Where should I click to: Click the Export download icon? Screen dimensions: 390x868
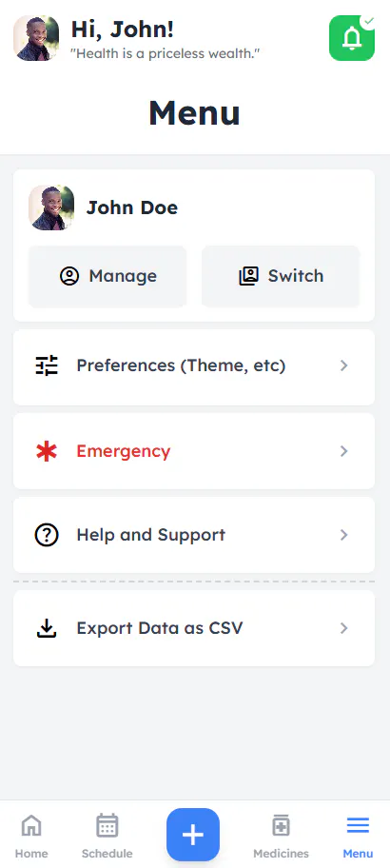coord(47,628)
